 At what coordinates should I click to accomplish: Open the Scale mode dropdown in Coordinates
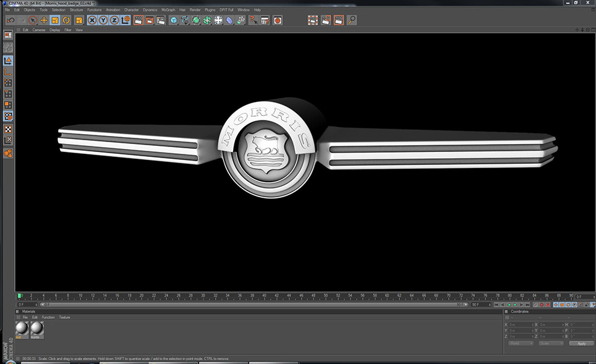[x=551, y=343]
